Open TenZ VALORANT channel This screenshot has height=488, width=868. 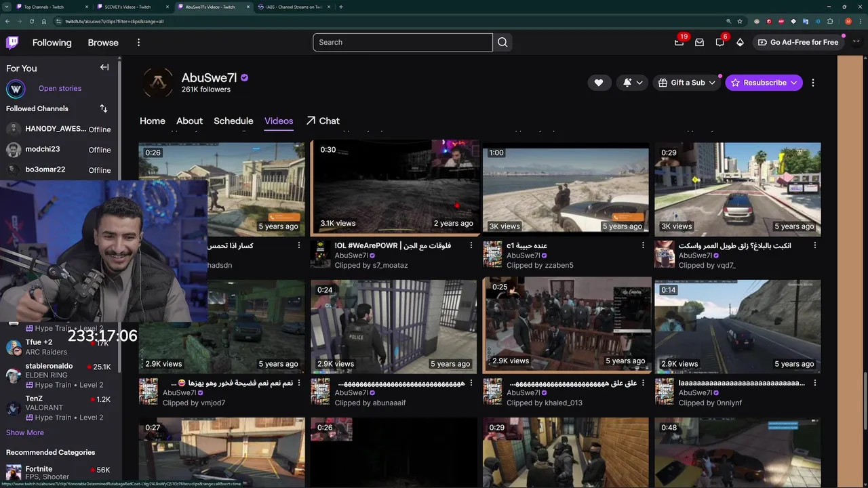61,408
